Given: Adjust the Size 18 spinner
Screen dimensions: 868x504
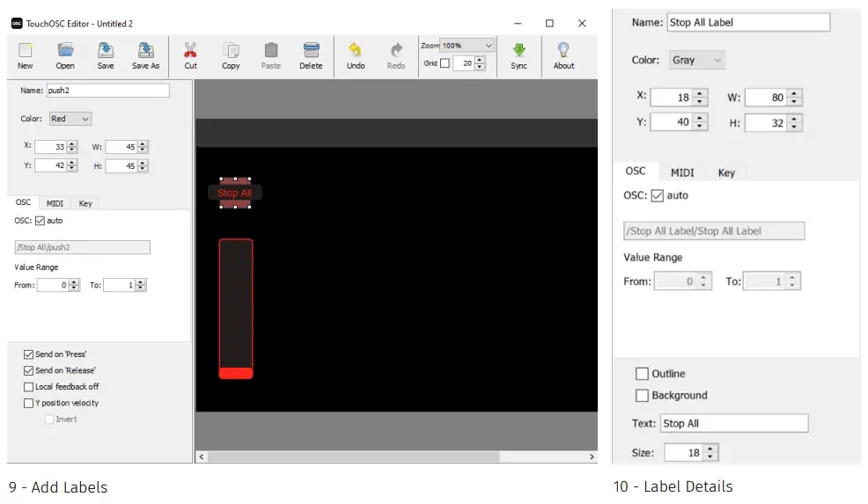Looking at the screenshot, I should [x=710, y=453].
